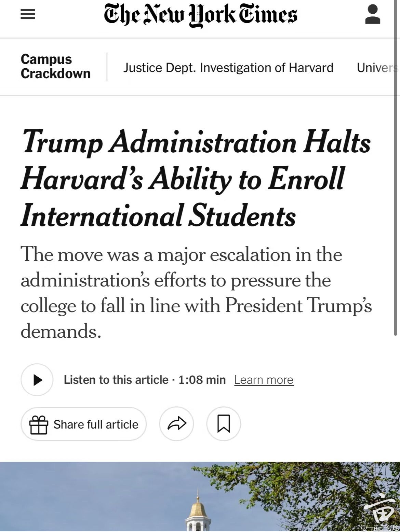This screenshot has height=532, width=400.
Task: Open the user account profile icon
Action: pyautogui.click(x=373, y=14)
